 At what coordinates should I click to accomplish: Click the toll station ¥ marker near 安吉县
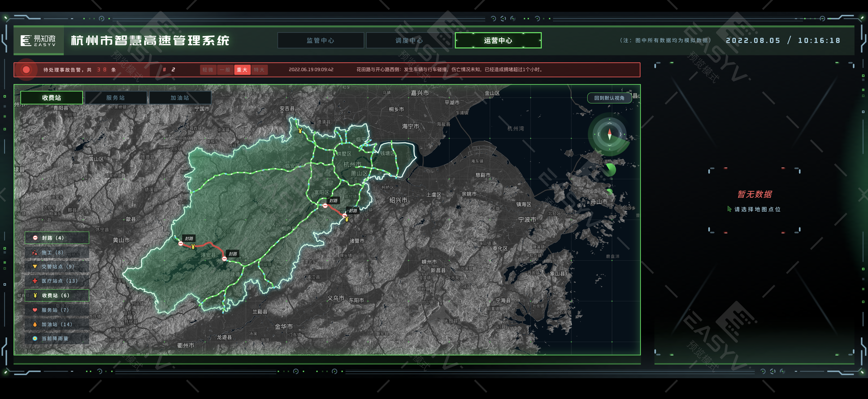(x=300, y=131)
